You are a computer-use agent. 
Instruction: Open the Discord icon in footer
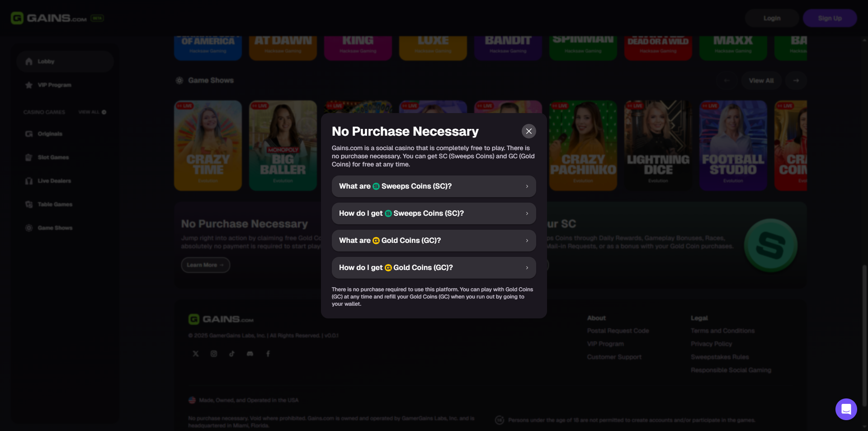(x=250, y=354)
